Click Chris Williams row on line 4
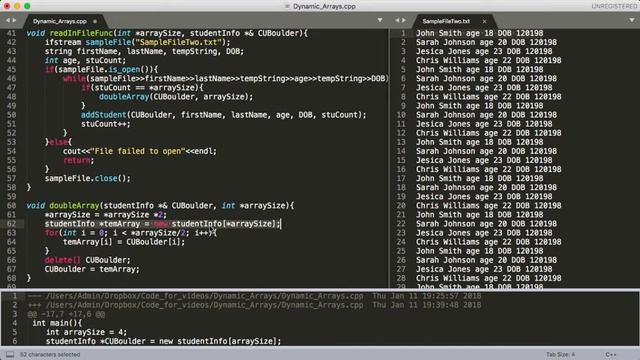 point(489,60)
